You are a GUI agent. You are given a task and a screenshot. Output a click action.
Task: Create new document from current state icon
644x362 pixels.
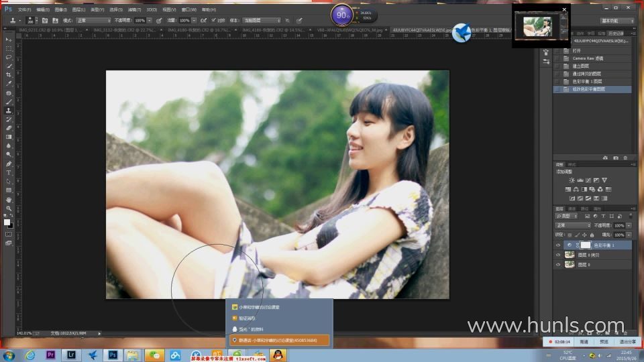pyautogui.click(x=605, y=158)
